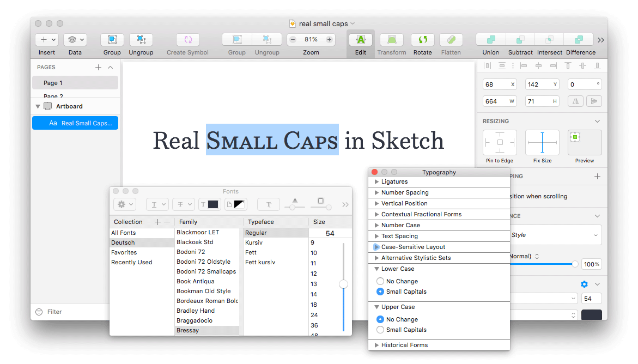Screen dimensions: 638x364
Task: Open the Insert tool menu
Action: point(47,40)
